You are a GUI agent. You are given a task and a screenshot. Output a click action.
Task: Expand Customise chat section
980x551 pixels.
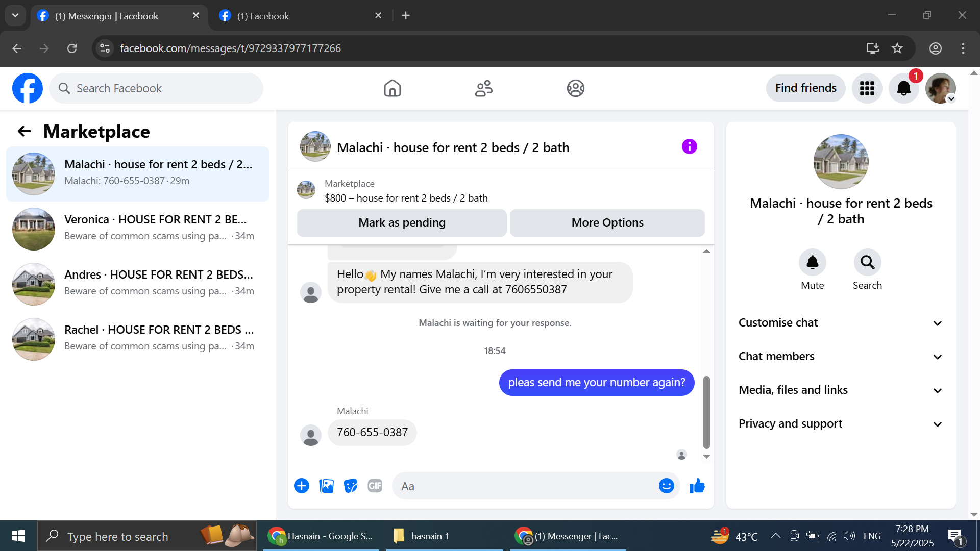pyautogui.click(x=841, y=322)
